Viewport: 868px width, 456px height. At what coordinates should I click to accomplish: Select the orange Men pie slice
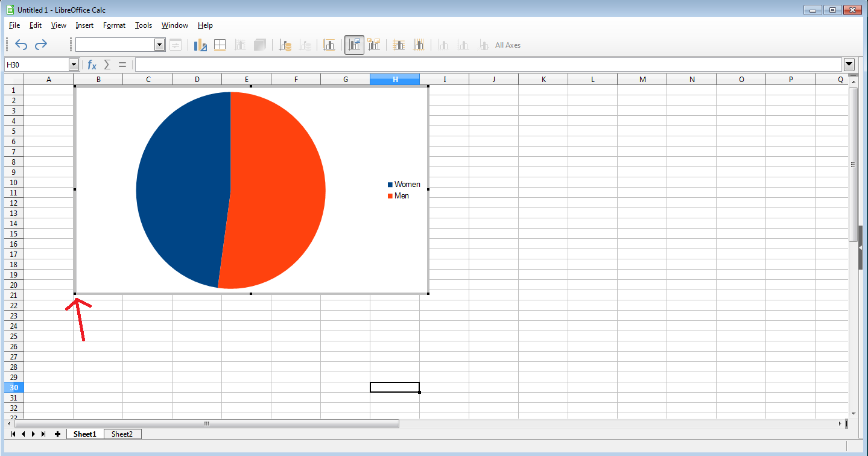(x=277, y=190)
